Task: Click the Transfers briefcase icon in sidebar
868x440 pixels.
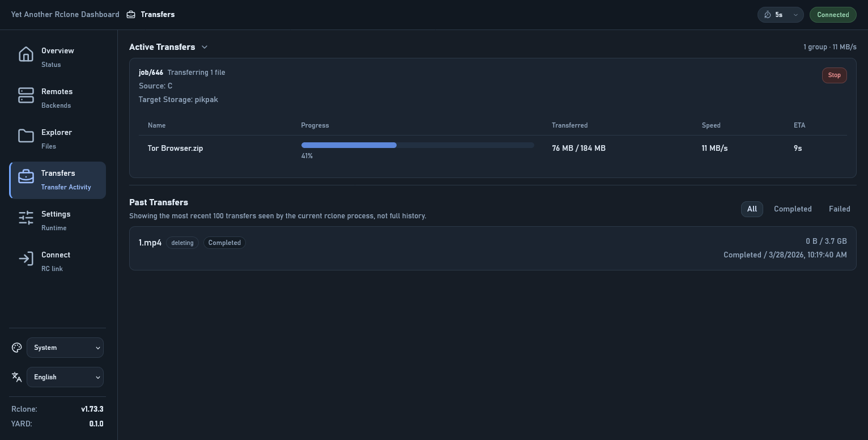Action: pyautogui.click(x=26, y=177)
